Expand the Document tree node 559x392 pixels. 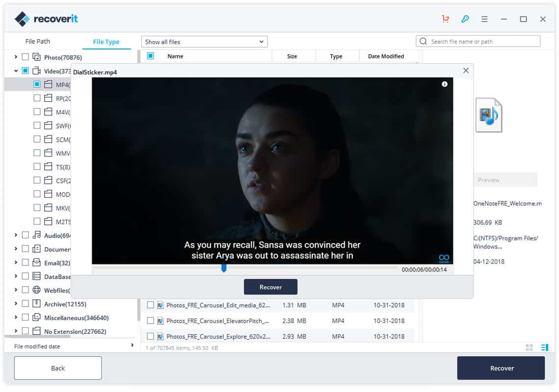pyautogui.click(x=16, y=249)
